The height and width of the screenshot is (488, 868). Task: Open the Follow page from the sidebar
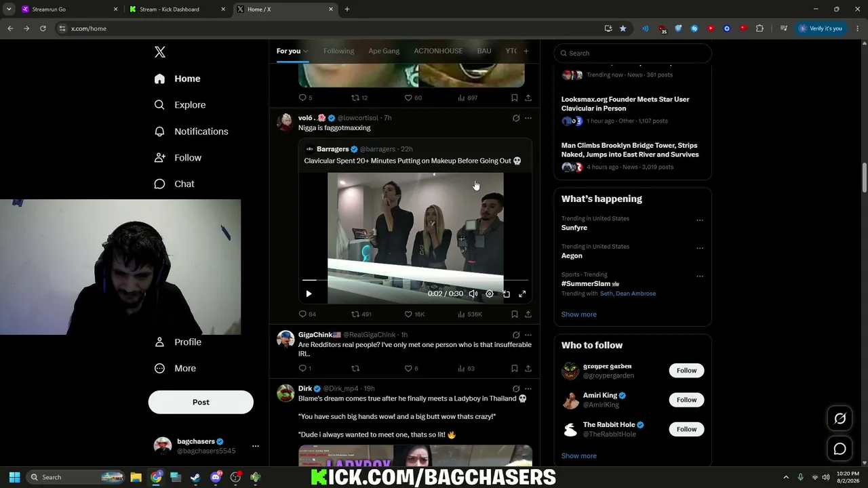pos(178,158)
